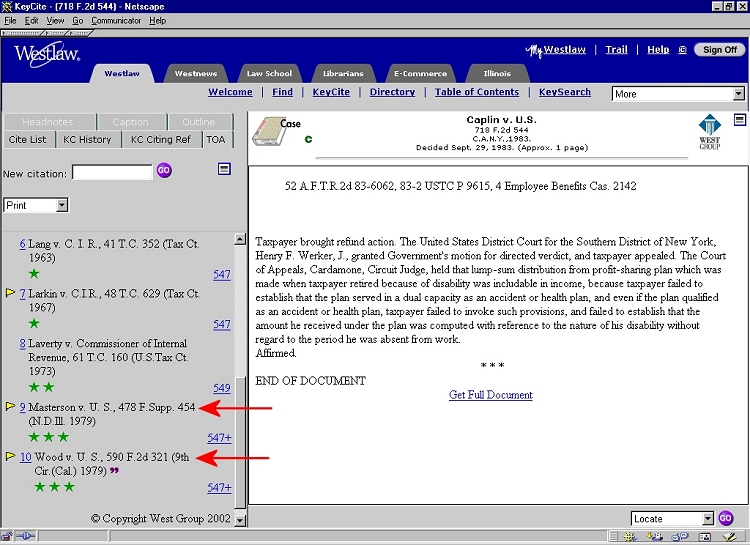Click the yellow flag beside Larkin v. C.I.R.
Screen dimensions: 750x545
click(10, 293)
